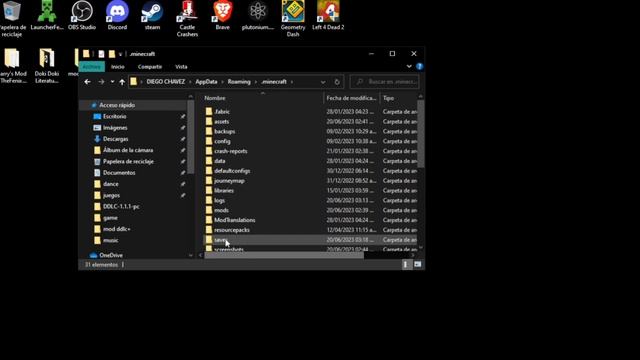Open the Papelera de reciclaje desktop icon
Image resolution: width=640 pixels, height=360 pixels.
tap(12, 18)
